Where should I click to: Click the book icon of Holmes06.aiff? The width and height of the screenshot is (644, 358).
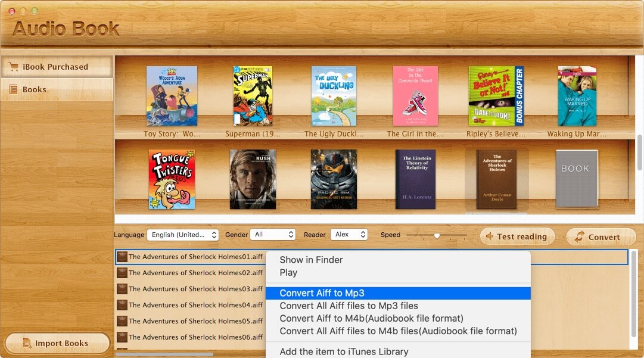(122, 337)
